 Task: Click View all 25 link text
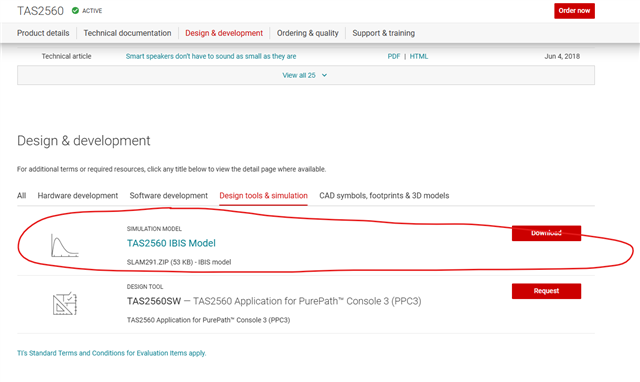pyautogui.click(x=299, y=76)
